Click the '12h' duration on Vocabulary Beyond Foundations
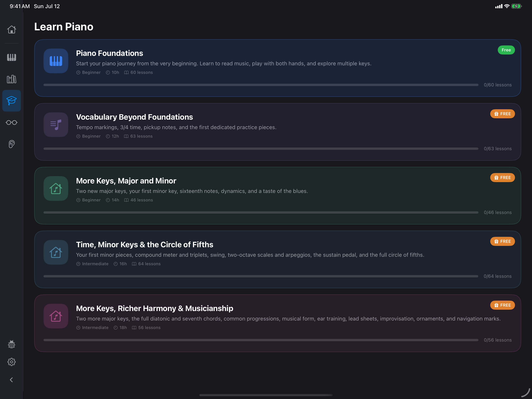This screenshot has width=532, height=399. coord(113,136)
